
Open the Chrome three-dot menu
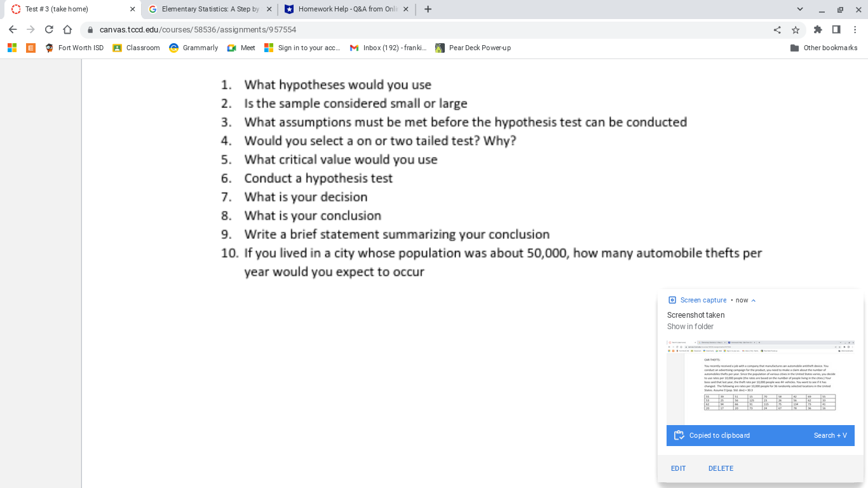coord(855,29)
